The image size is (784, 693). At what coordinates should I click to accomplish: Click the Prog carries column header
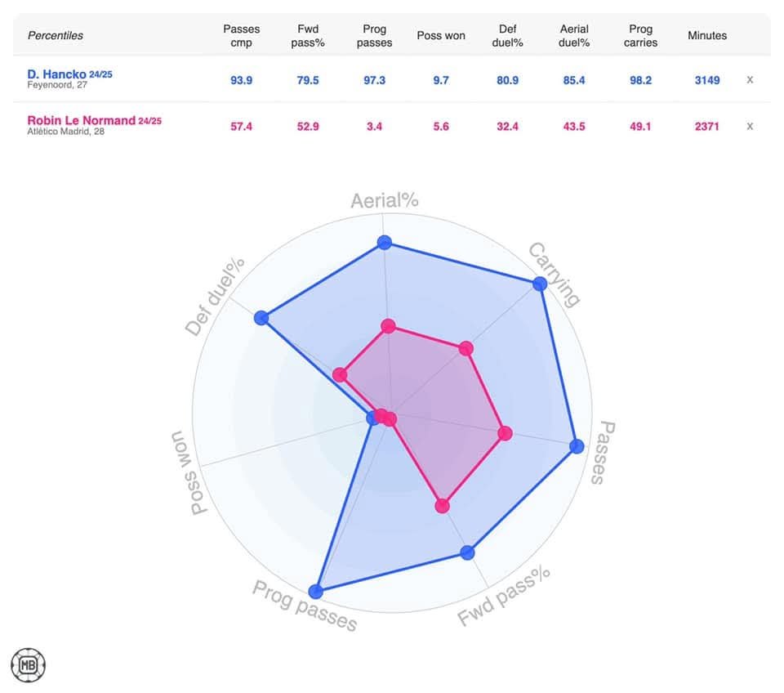(x=640, y=35)
